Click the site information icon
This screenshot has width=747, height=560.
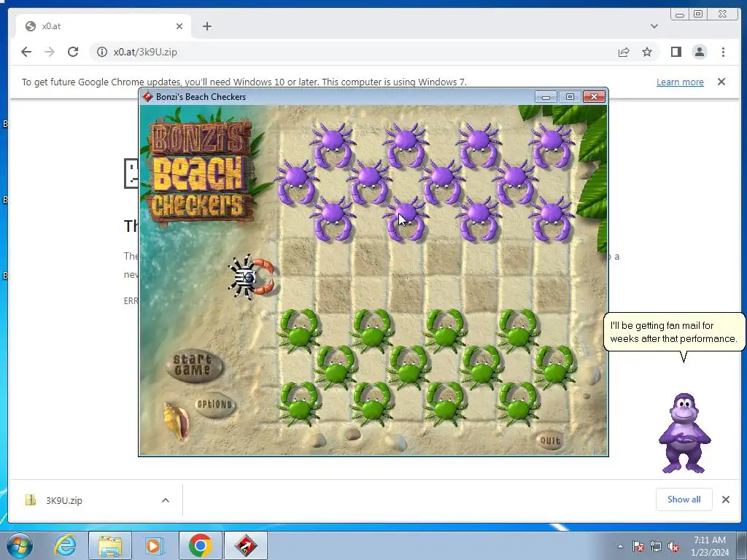pos(102,52)
